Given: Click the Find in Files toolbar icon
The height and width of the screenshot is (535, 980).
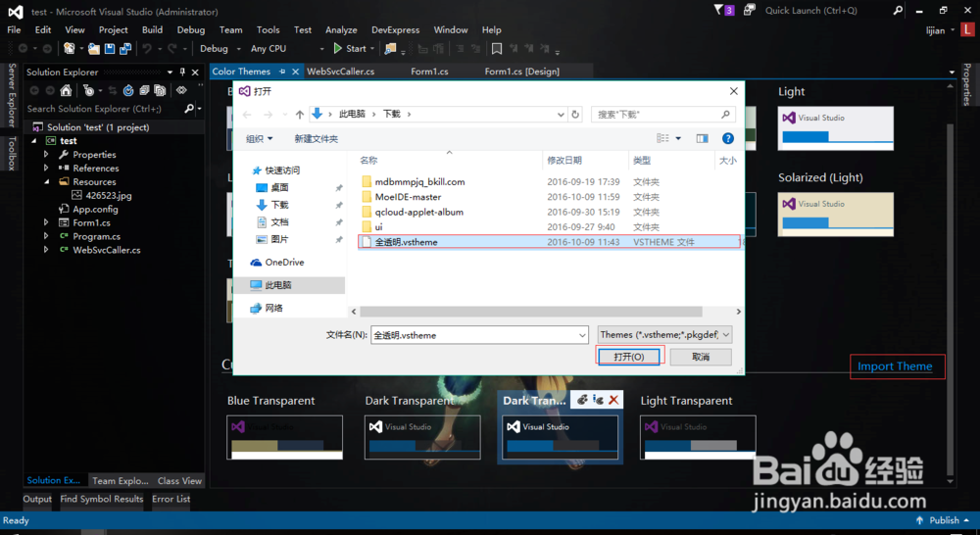Looking at the screenshot, I should click(390, 48).
